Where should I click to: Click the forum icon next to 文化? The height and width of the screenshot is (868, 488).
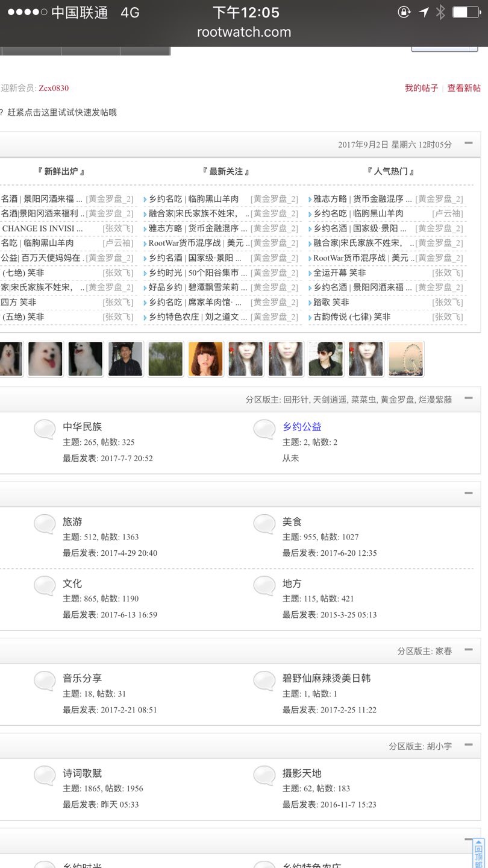45,585
